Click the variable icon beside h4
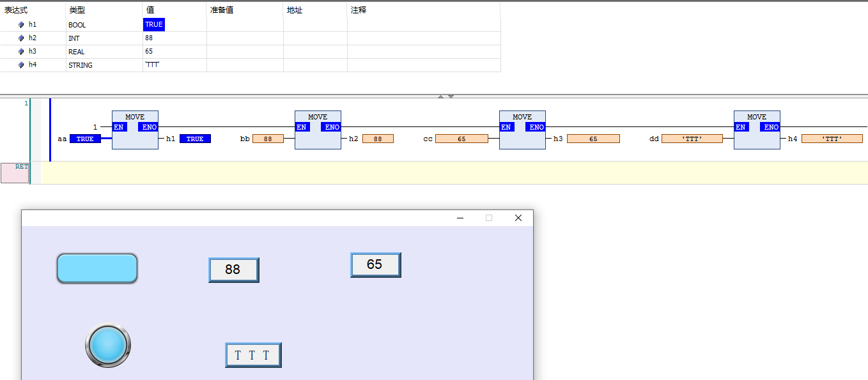Image resolution: width=868 pixels, height=380 pixels. tap(21, 65)
